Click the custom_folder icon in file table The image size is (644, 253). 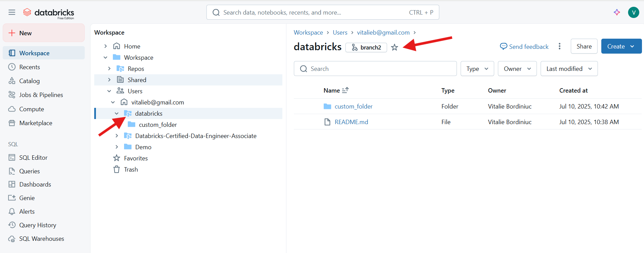tap(327, 106)
